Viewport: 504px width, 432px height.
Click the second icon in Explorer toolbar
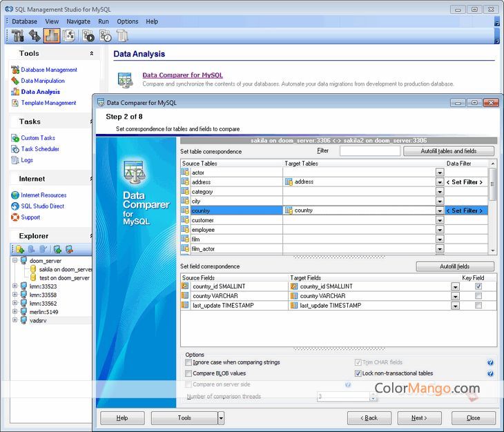pyautogui.click(x=31, y=249)
